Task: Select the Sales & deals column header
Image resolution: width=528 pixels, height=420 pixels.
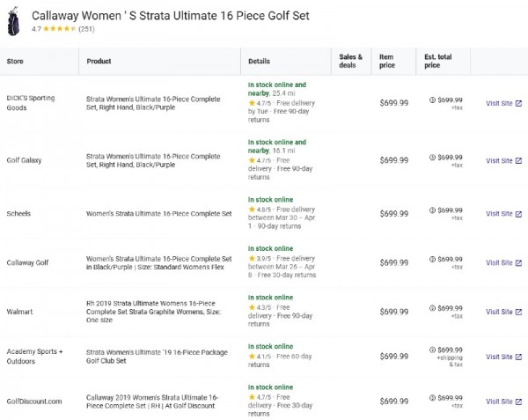Action: click(x=350, y=61)
